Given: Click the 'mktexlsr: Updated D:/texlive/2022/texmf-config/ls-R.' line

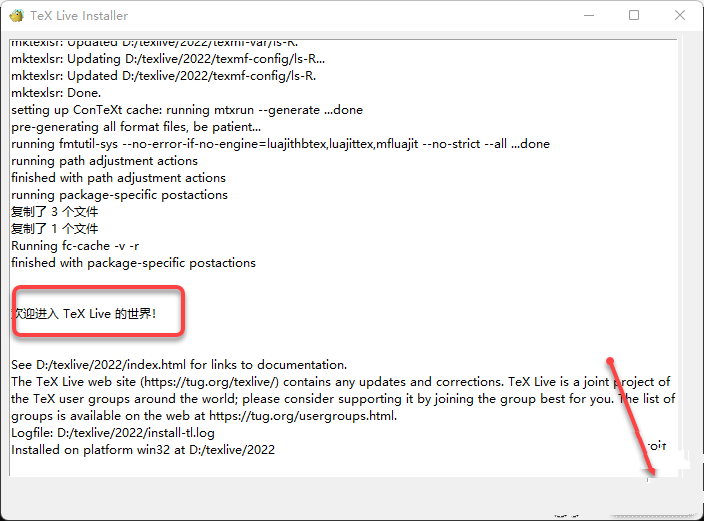Looking at the screenshot, I should (x=163, y=76).
